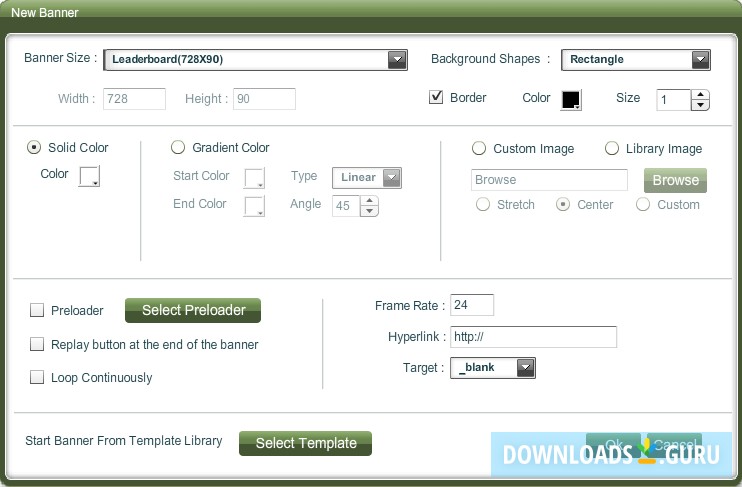Open the Target _blank dropdown
The width and height of the screenshot is (742, 487).
tap(493, 368)
